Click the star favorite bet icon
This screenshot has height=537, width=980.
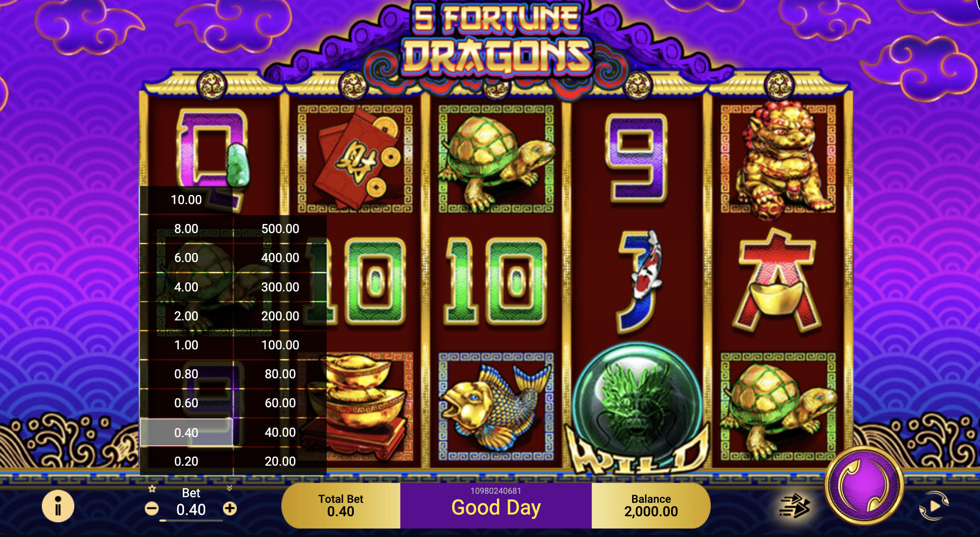(x=152, y=489)
